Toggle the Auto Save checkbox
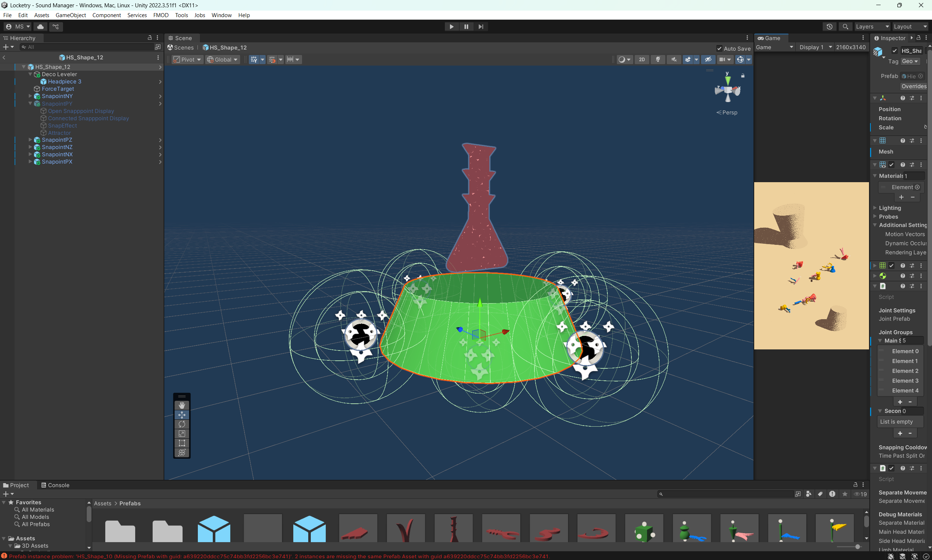Screen dimensions: 932x560 719,48
